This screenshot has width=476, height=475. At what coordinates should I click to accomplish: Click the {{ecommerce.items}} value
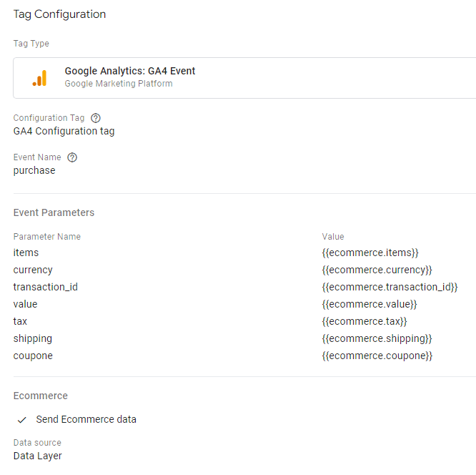tap(370, 253)
